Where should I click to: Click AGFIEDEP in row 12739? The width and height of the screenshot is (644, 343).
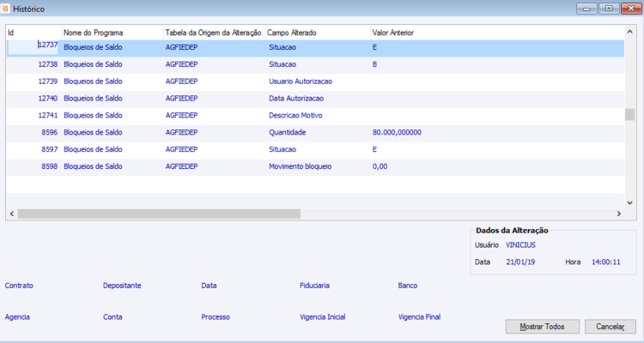(x=181, y=81)
